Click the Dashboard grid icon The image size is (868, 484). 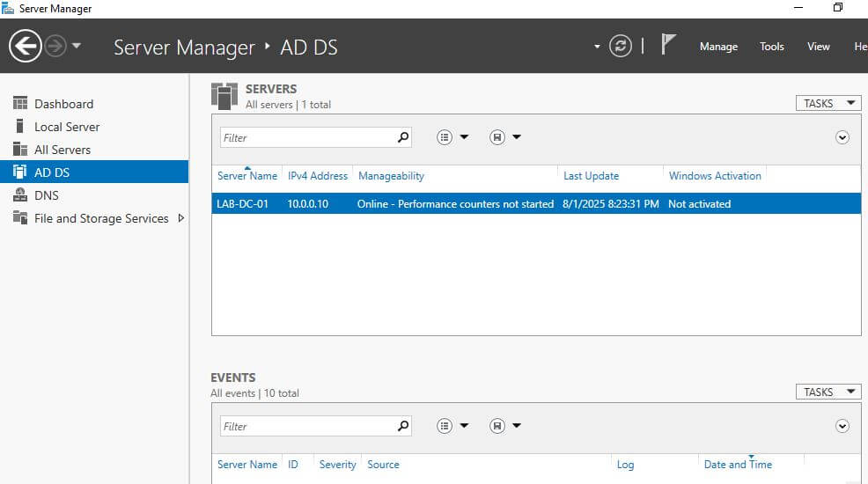(20, 103)
